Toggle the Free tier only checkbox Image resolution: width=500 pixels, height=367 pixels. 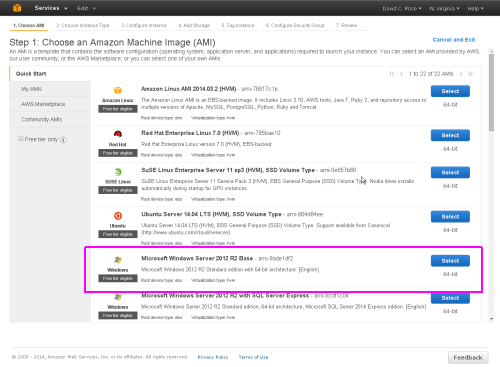21,139
